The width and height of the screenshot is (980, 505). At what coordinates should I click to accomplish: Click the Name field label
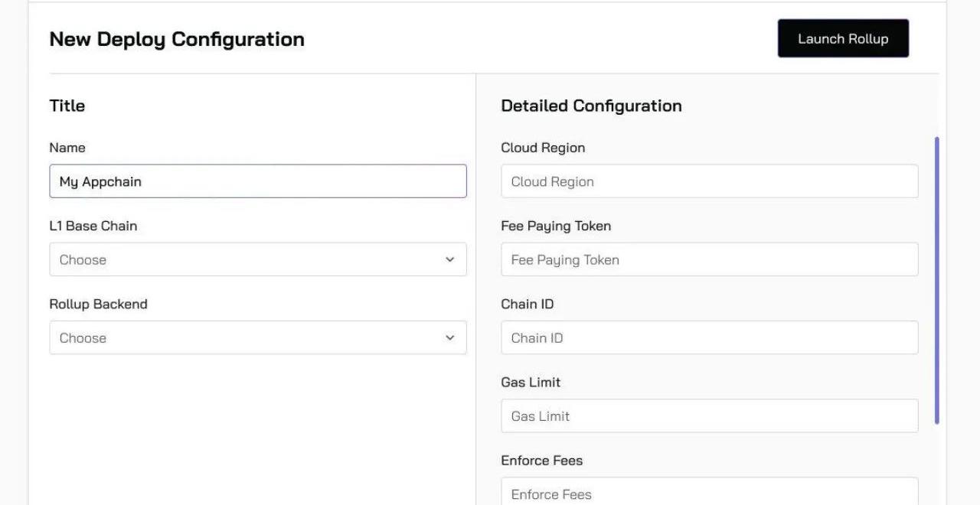click(x=67, y=148)
